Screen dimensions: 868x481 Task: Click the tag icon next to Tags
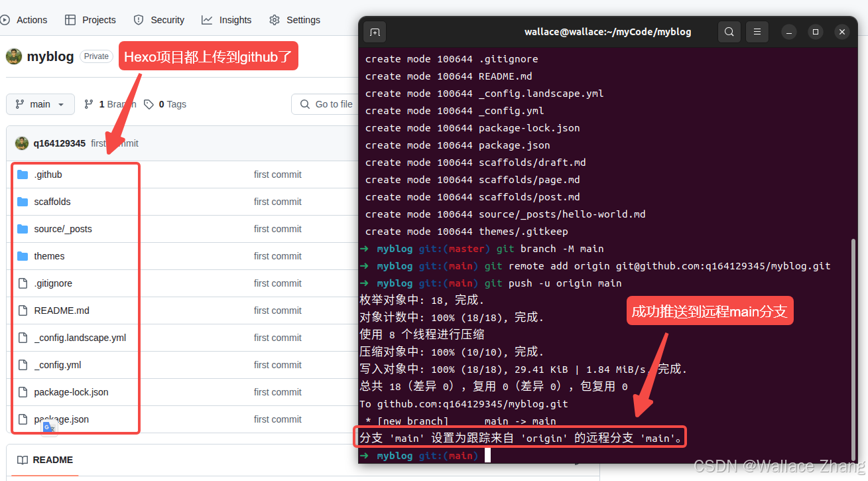149,104
